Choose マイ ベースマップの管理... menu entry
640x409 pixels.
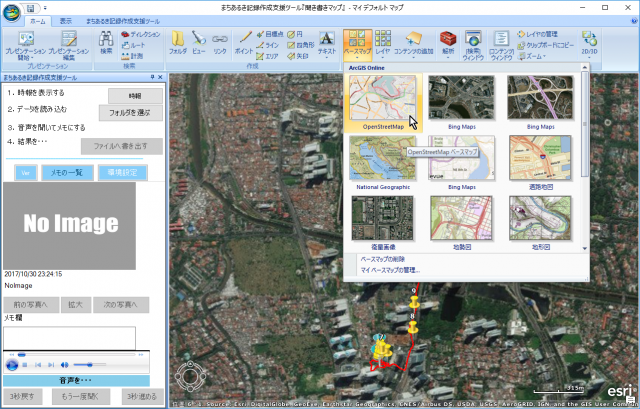pyautogui.click(x=390, y=270)
